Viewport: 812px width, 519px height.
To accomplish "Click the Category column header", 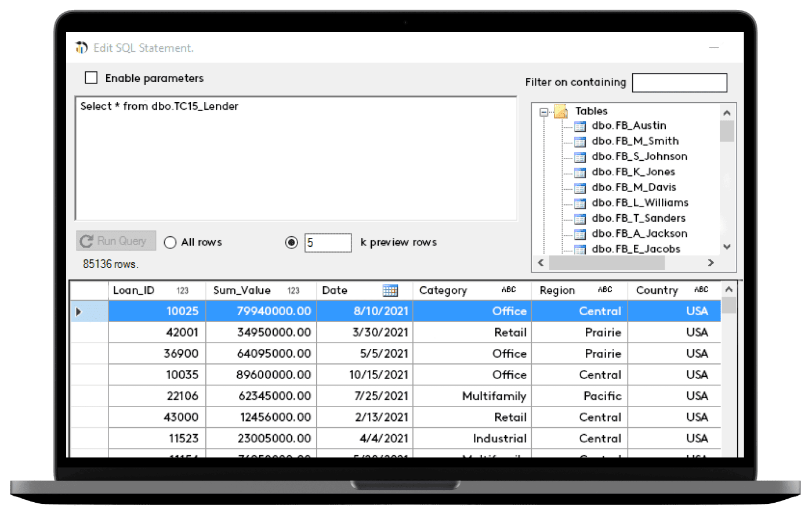I will 443,290.
